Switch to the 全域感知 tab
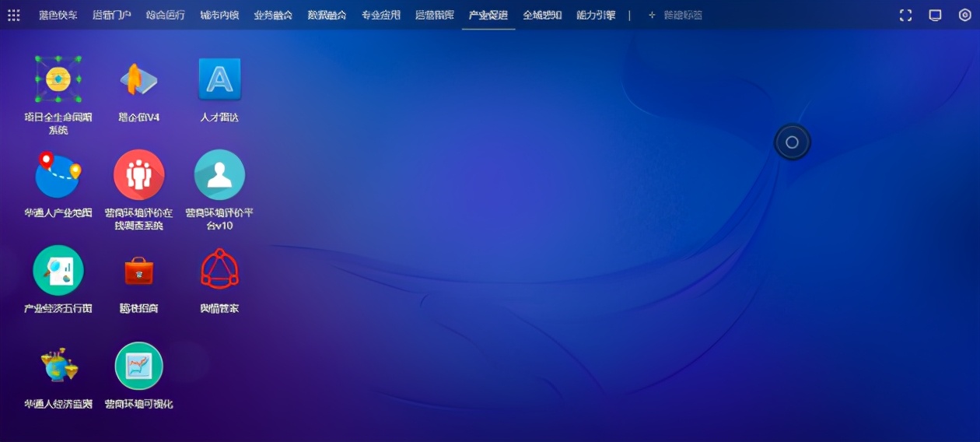Screen dimensions: 980x442 (542, 15)
